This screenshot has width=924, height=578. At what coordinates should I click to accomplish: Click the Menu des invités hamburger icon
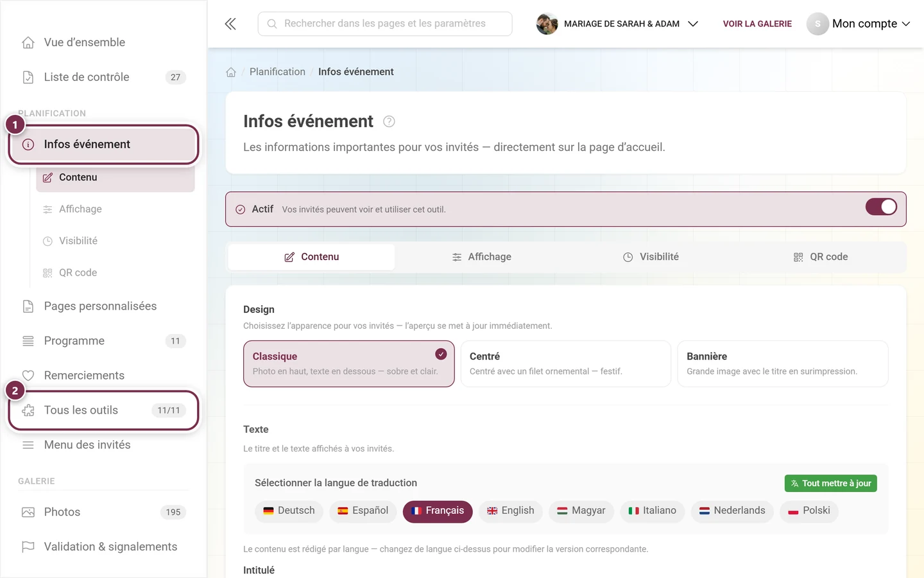point(28,445)
